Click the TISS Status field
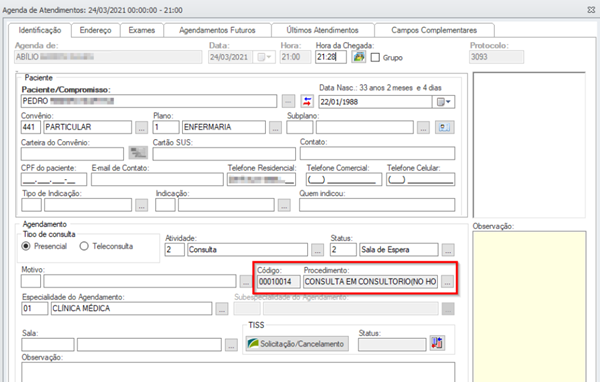The height and width of the screenshot is (382, 600). click(392, 344)
